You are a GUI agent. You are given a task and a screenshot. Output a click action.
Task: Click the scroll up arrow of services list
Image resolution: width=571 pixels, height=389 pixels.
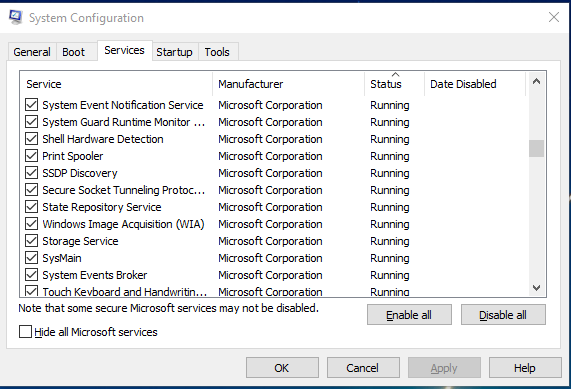[536, 82]
